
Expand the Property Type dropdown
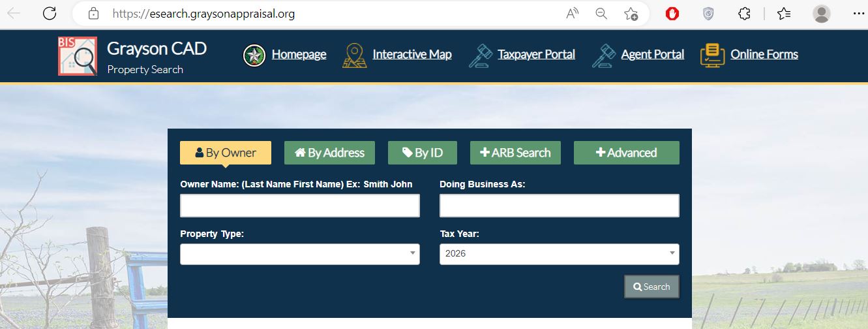coord(300,254)
